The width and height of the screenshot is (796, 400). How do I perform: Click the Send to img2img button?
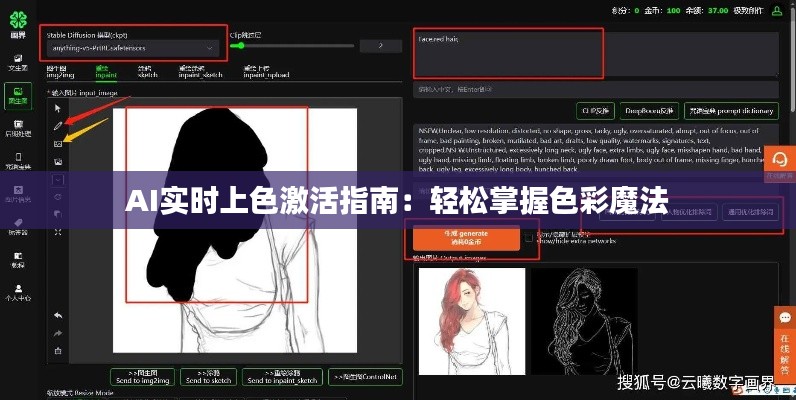(x=141, y=377)
